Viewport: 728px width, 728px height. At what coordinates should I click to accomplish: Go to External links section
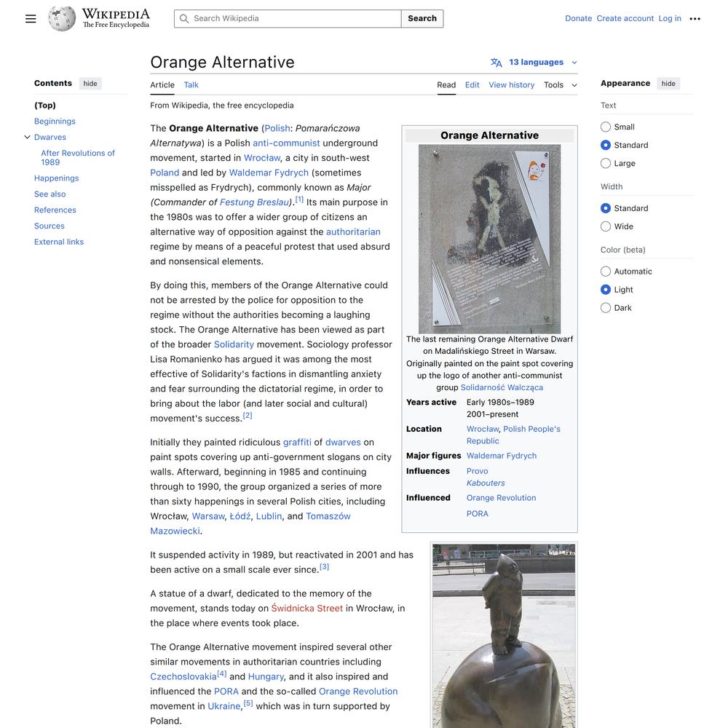click(x=59, y=242)
